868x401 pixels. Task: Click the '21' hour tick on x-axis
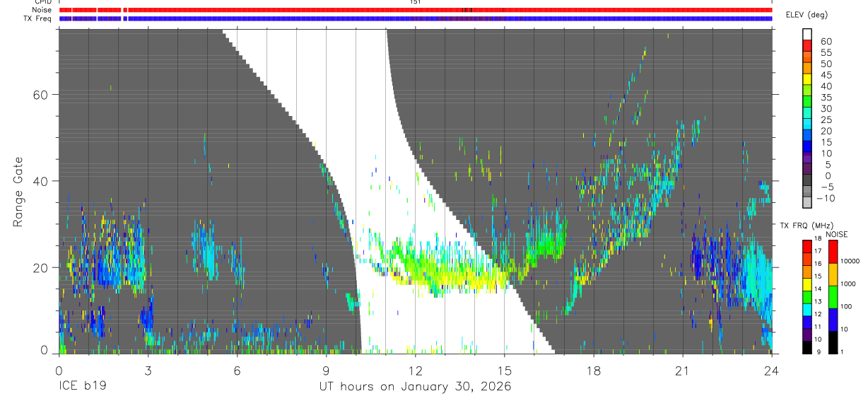click(682, 370)
